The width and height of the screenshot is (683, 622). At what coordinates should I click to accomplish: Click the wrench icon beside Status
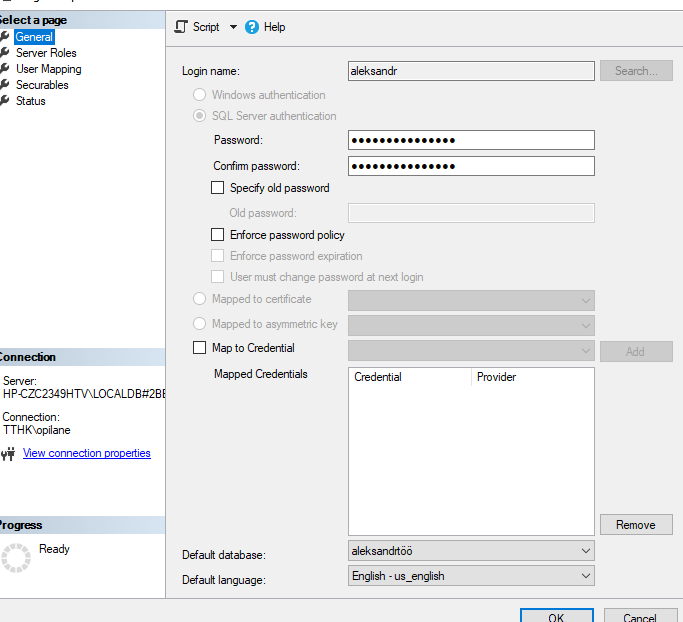coord(5,101)
